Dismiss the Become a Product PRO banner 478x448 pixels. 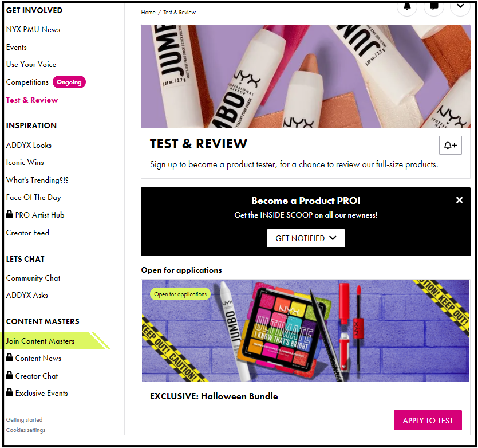459,200
